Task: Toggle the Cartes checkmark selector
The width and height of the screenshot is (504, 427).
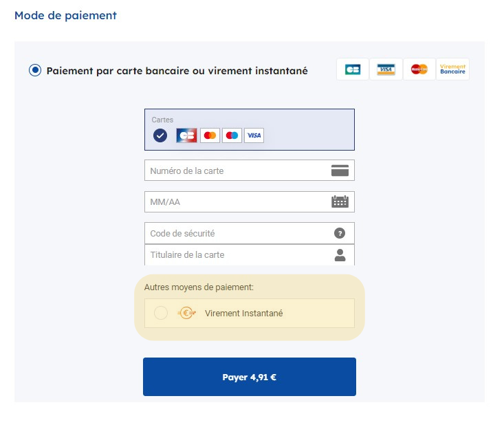Action: (x=160, y=135)
